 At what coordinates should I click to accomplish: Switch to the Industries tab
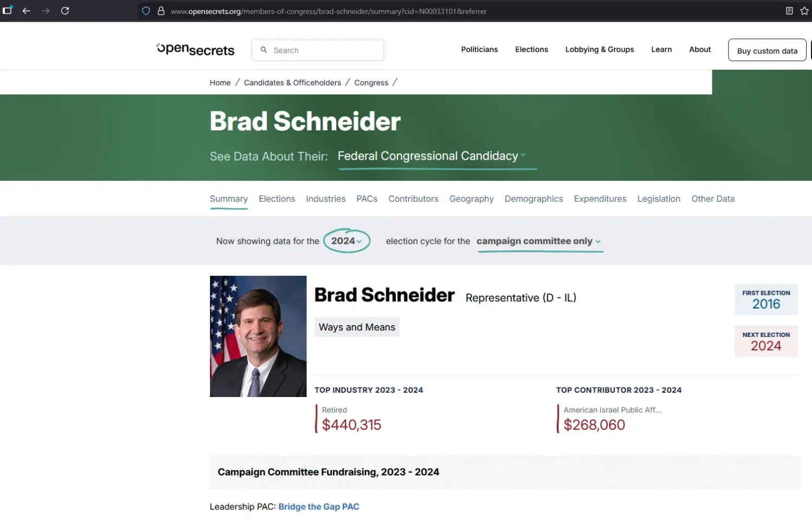point(326,199)
